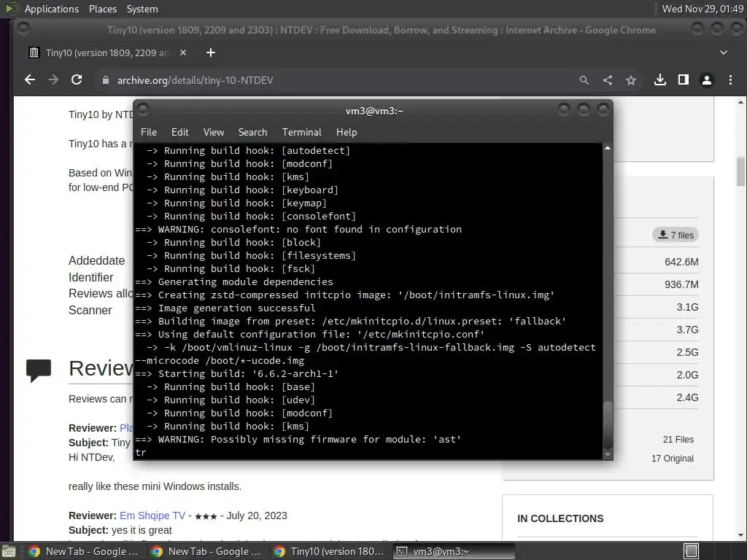
Task: Click the 'yes it is great' review subject
Action: 142,530
